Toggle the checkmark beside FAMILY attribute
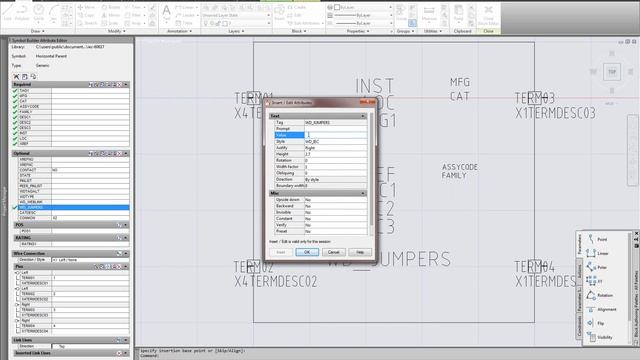 point(15,111)
